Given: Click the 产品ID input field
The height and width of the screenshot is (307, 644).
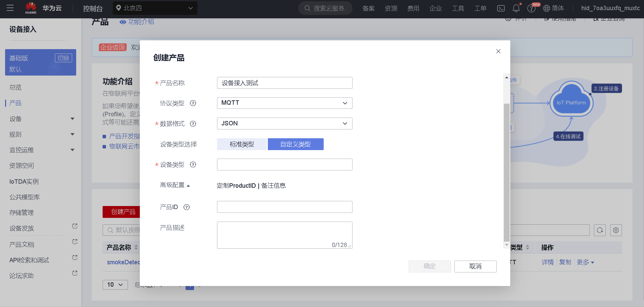Looking at the screenshot, I should tap(284, 207).
